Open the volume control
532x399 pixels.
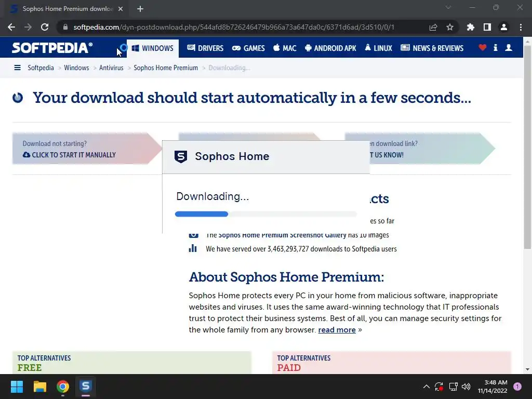point(466,387)
